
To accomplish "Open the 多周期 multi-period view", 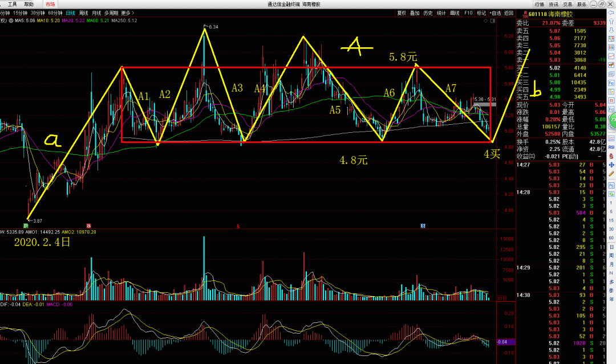I will [x=111, y=13].
